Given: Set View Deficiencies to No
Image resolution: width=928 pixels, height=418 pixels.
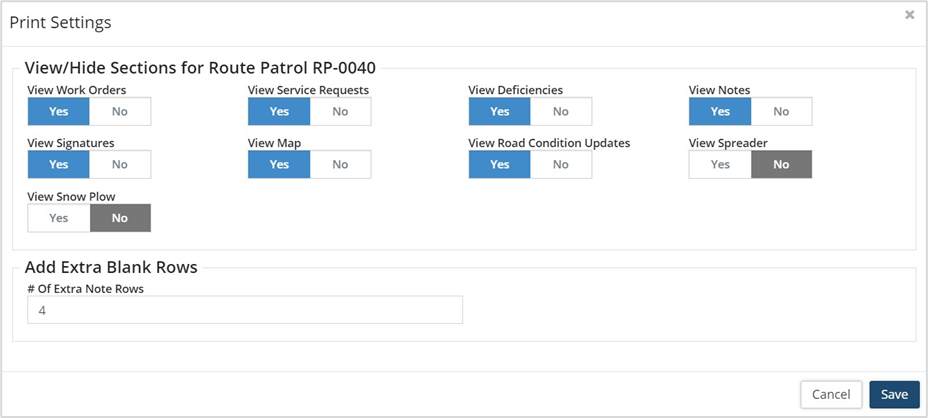Looking at the screenshot, I should point(561,111).
